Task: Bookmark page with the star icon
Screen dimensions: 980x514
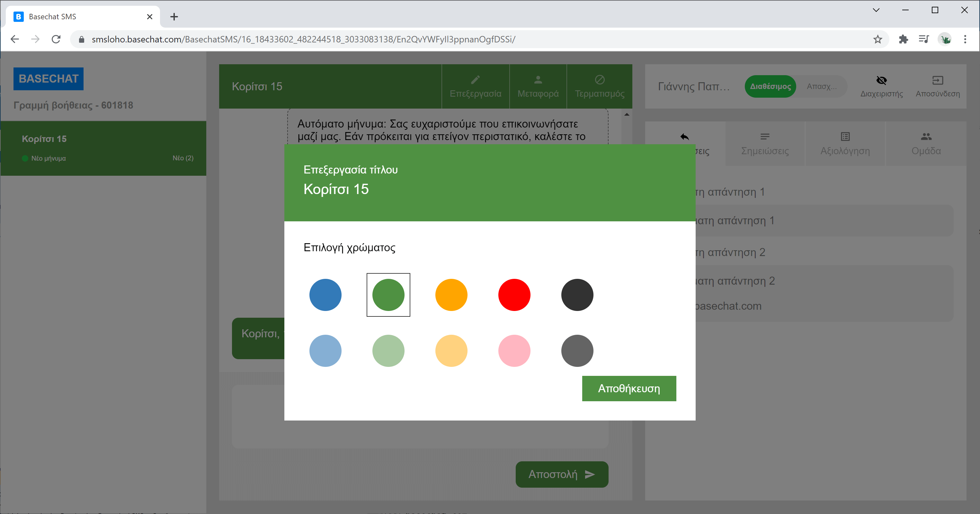Action: pyautogui.click(x=877, y=39)
